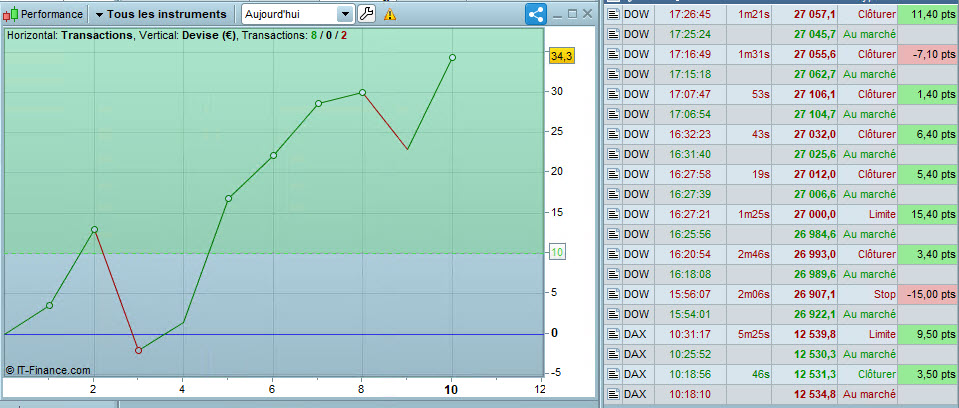Viewport: 959px width, 408px height.
Task: Open order details icon for 16:31:40 row
Action: click(613, 154)
